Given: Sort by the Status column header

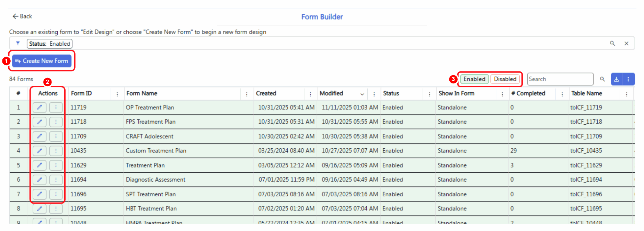Looking at the screenshot, I should pyautogui.click(x=391, y=93).
